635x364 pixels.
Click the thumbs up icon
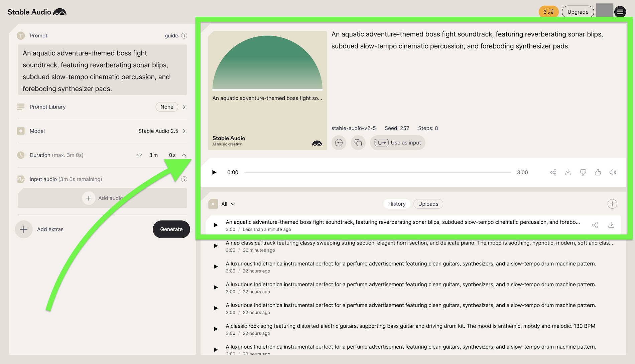(598, 172)
